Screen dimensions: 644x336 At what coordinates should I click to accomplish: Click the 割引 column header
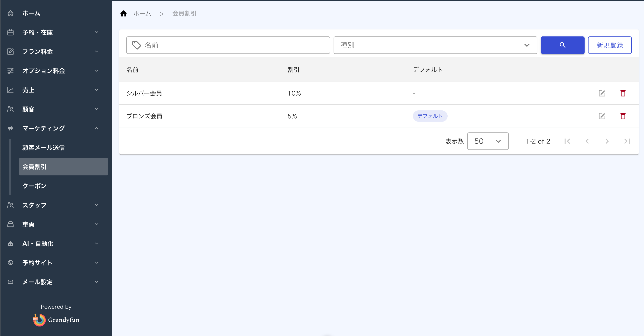click(x=294, y=70)
